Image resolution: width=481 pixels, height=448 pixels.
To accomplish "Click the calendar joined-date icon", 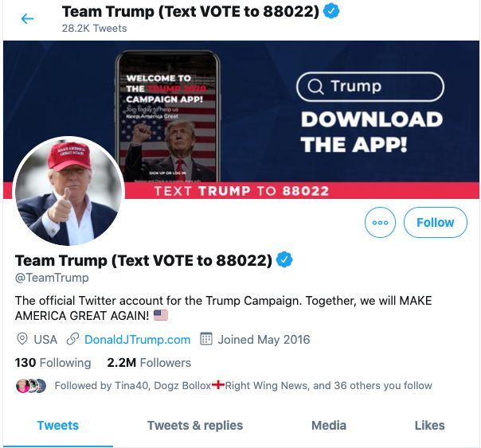I will point(206,339).
